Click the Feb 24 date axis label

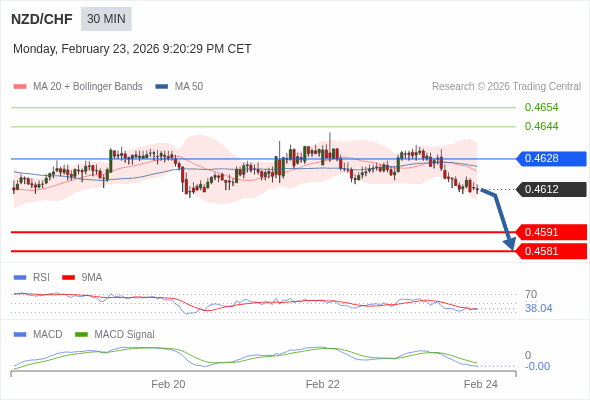pos(481,384)
